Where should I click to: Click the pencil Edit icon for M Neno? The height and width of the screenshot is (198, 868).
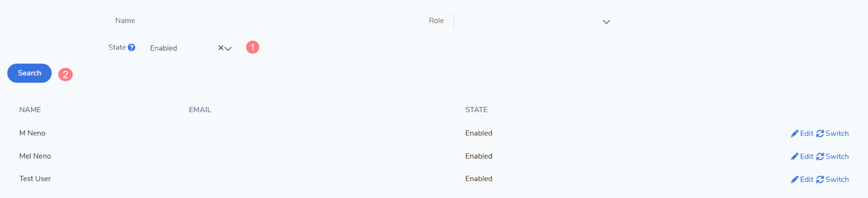click(x=795, y=134)
